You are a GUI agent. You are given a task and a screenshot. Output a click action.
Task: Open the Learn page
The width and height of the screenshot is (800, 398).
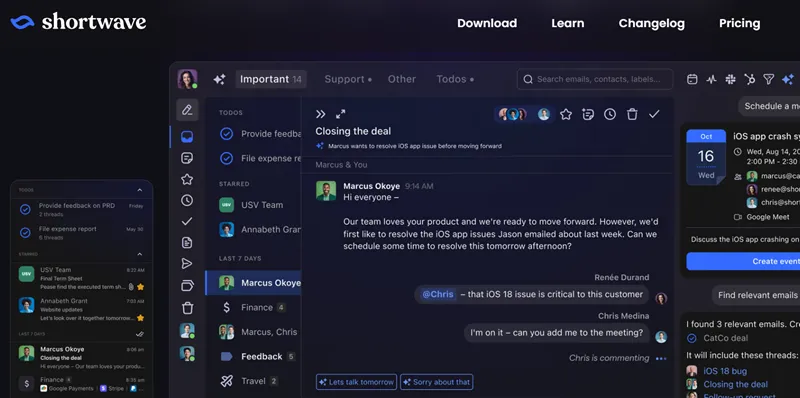pos(567,23)
